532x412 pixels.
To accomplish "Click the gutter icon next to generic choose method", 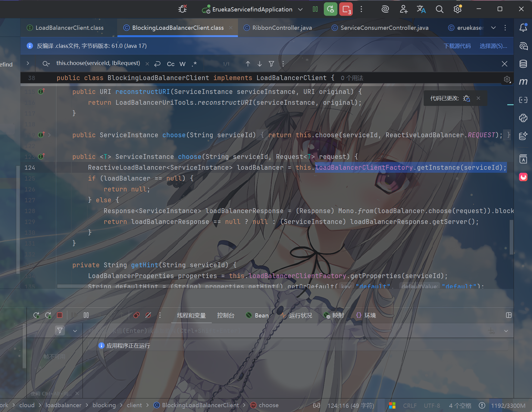I will (x=42, y=156).
